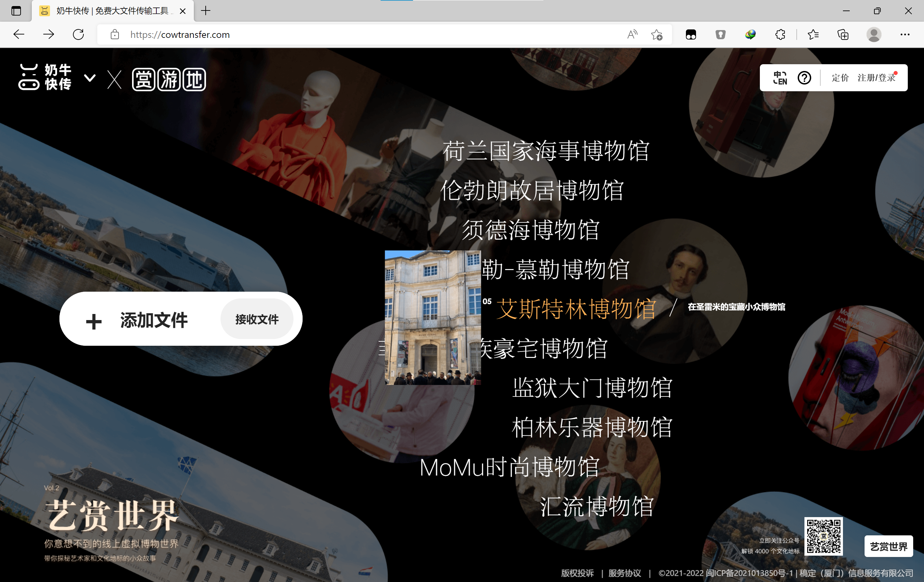Screen dimensions: 924x582
Task: View site information lock icon
Action: [x=114, y=34]
